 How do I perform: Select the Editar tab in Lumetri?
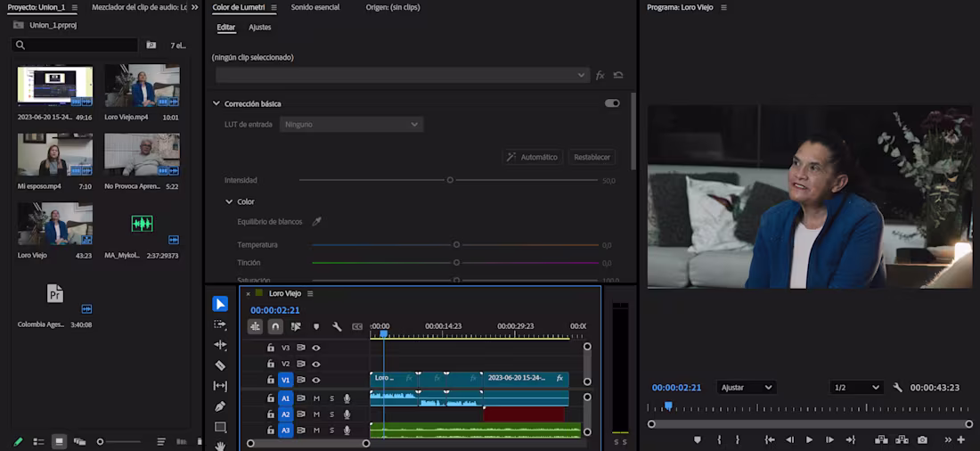[x=225, y=28]
